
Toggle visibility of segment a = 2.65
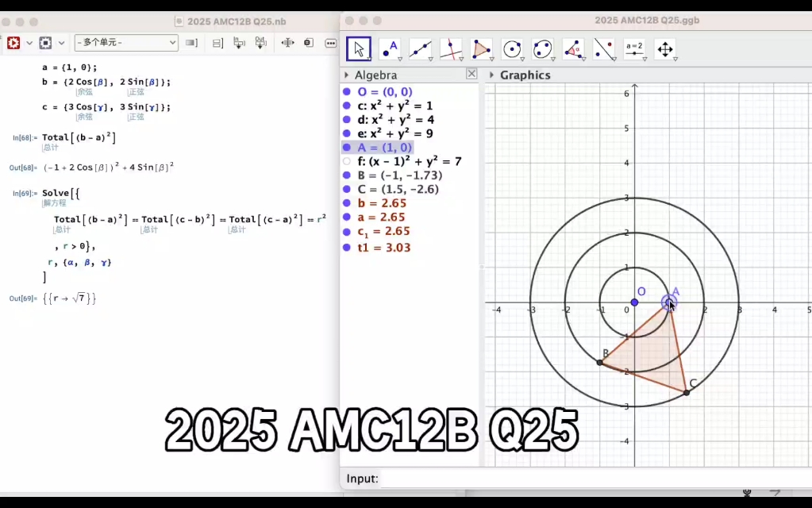(x=347, y=217)
